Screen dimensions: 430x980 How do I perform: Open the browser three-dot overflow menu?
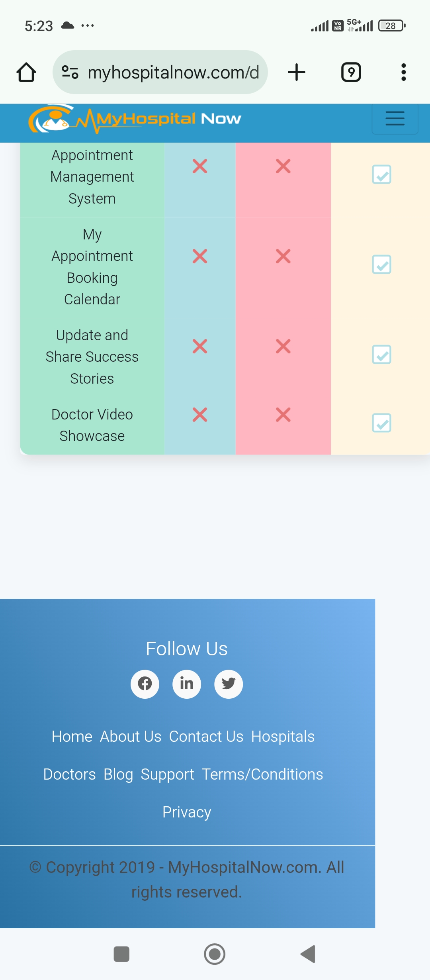point(404,72)
